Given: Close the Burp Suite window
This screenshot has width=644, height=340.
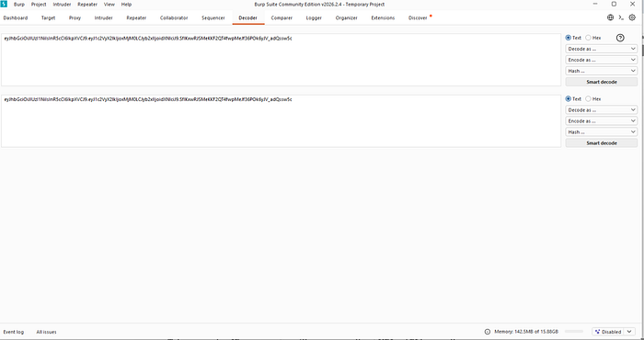Looking at the screenshot, I should [633, 4].
